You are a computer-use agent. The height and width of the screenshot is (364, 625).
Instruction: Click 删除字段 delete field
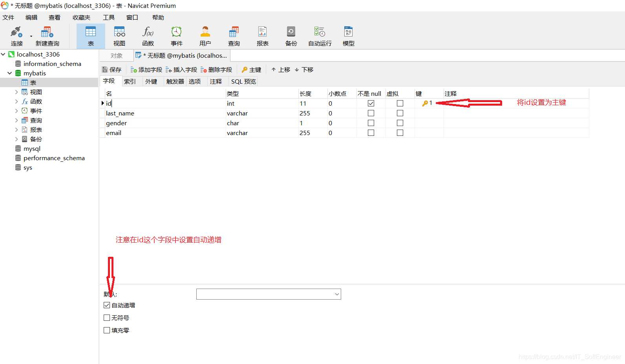point(216,70)
